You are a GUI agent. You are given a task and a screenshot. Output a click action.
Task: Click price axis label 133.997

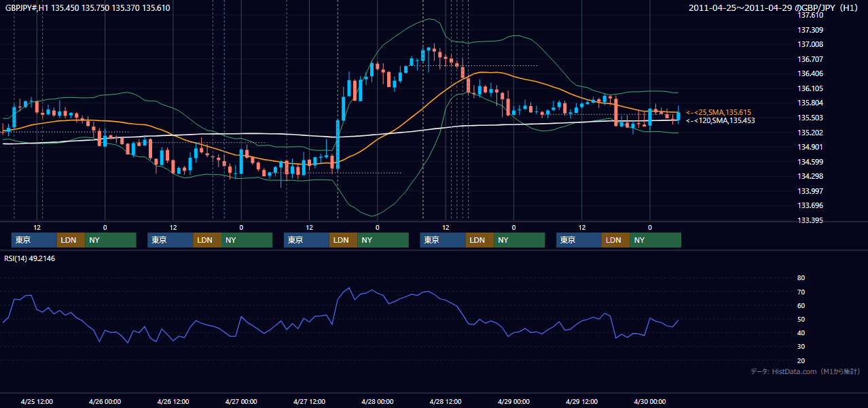810,191
